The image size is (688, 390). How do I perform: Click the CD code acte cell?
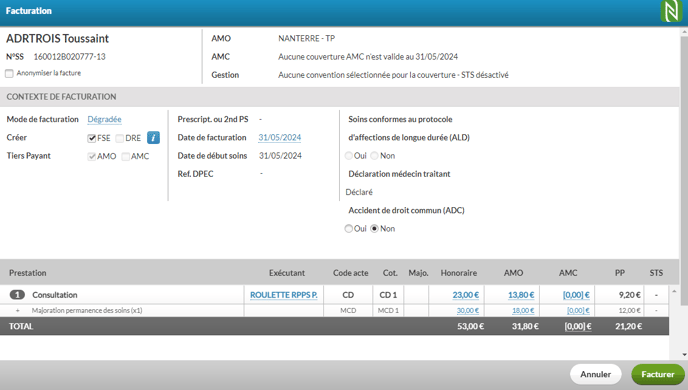point(348,295)
